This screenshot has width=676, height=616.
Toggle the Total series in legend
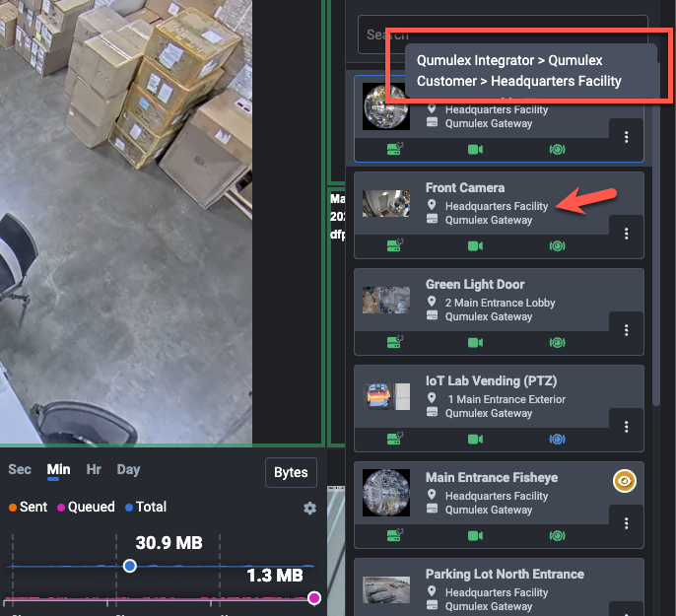[x=146, y=507]
